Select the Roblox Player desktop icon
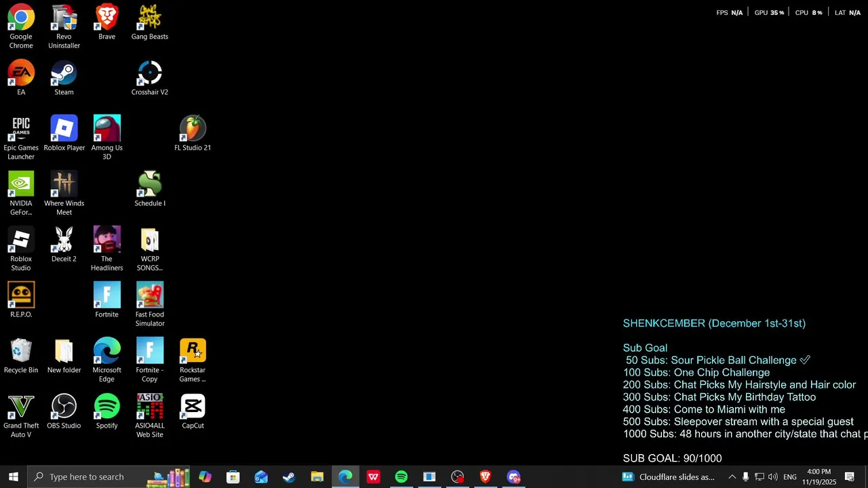The width and height of the screenshot is (868, 488). tap(64, 134)
